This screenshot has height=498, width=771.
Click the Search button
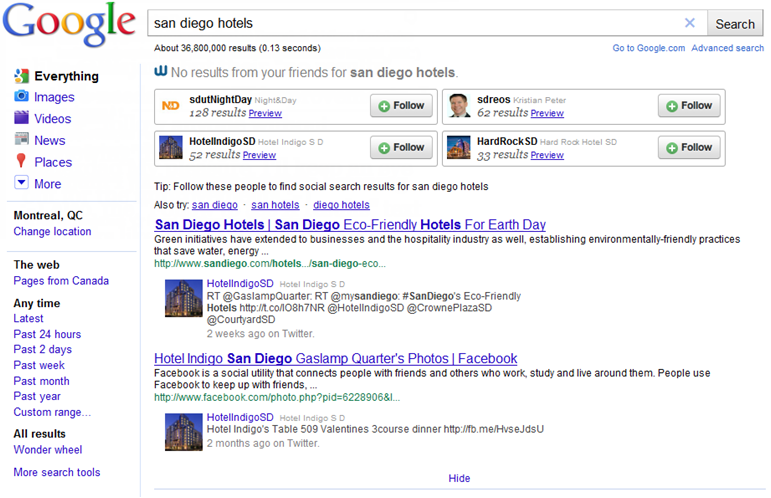(735, 24)
